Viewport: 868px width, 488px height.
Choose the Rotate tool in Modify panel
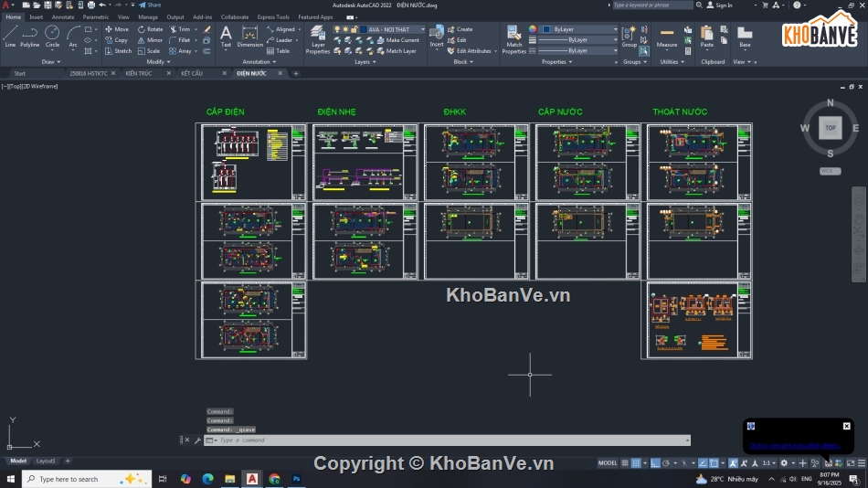point(149,29)
